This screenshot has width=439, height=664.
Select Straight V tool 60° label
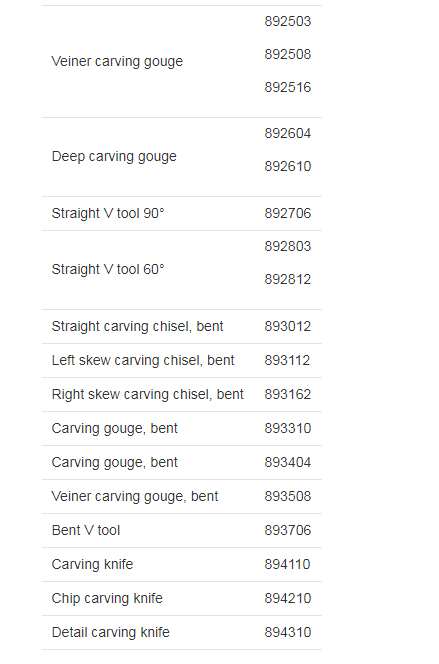click(x=108, y=269)
